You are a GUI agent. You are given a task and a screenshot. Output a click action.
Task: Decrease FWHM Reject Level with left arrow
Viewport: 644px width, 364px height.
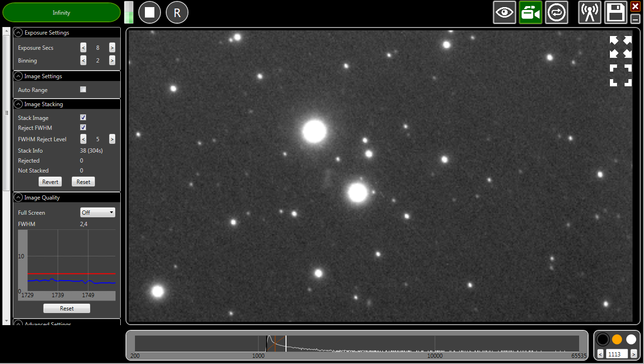pos(83,139)
